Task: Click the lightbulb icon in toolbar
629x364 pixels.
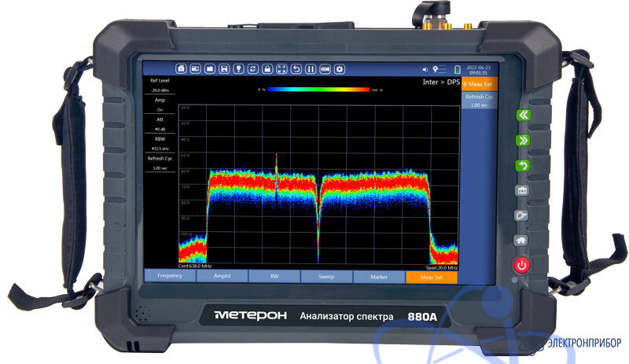Action: [x=239, y=69]
